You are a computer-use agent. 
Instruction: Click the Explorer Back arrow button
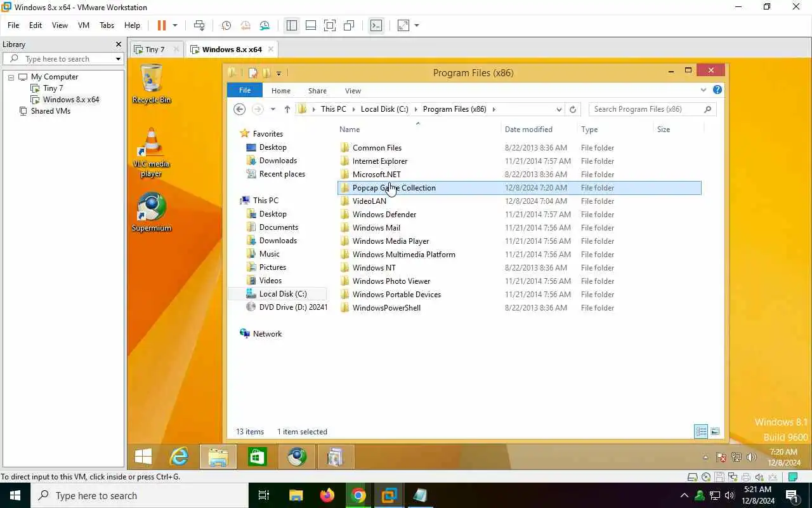coord(239,109)
